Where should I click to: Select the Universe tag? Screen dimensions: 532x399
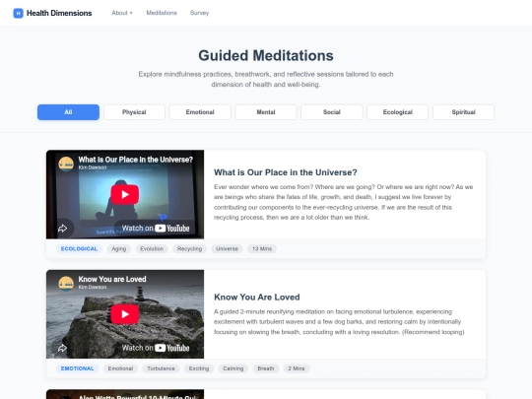(227, 248)
